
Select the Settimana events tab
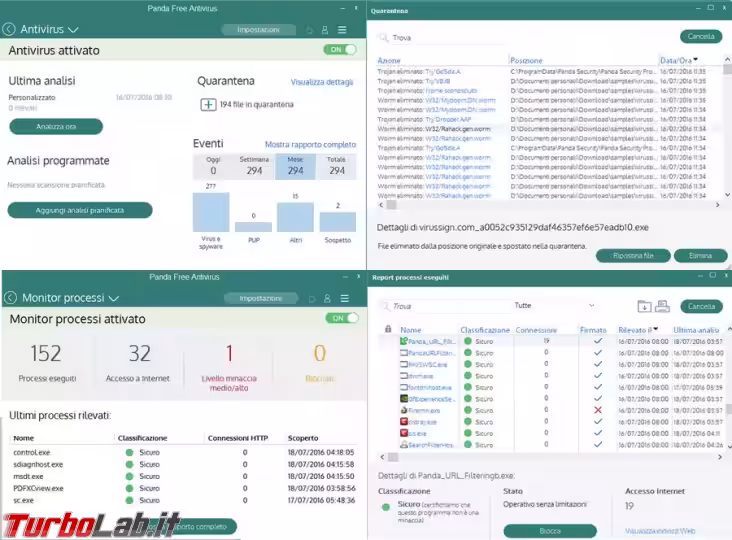[x=254, y=166]
